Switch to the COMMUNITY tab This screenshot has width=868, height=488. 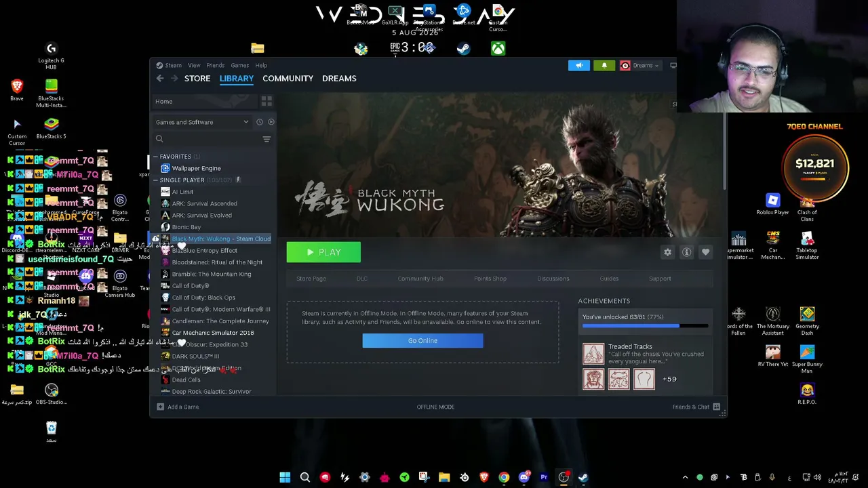click(x=288, y=79)
